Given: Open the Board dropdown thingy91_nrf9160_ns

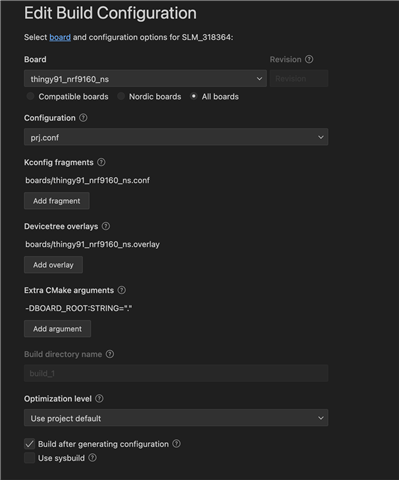Looking at the screenshot, I should click(x=145, y=79).
